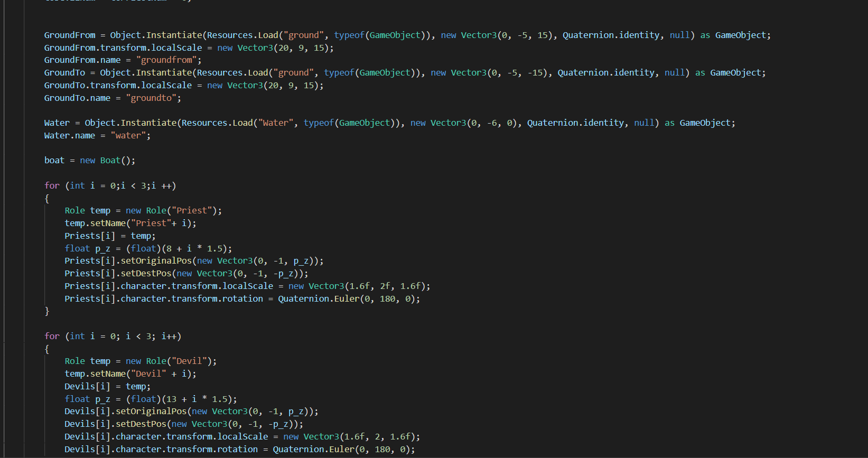Click Vector3(1.6f, 2f, 1.6f) in Priests line

367,286
